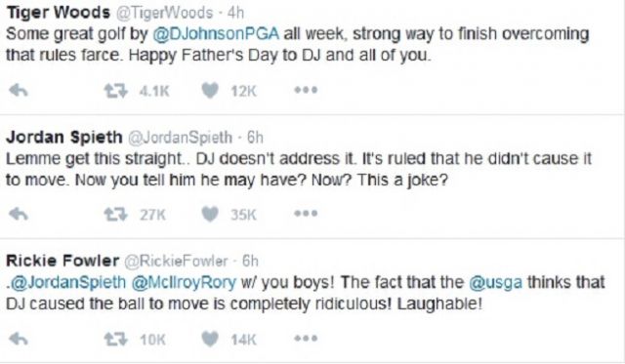Open more options on Rickie Fowler's tweet
Image resolution: width=625 pixels, height=364 pixels.
click(306, 338)
